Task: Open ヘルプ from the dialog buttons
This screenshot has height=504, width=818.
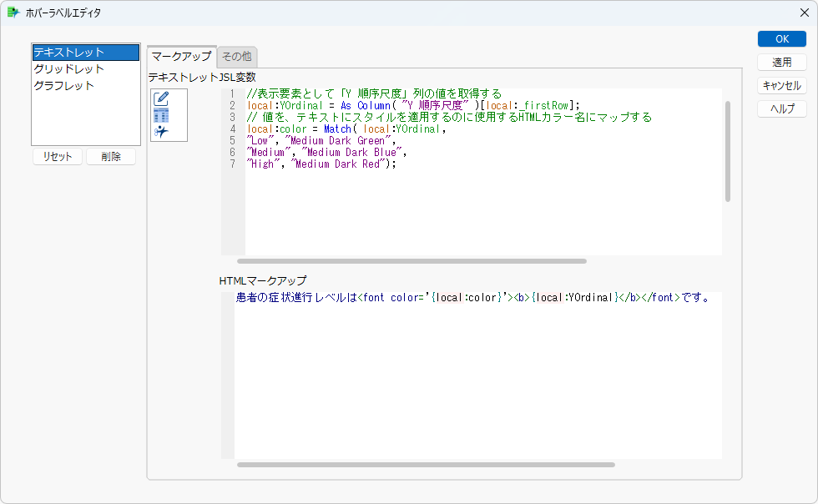Action: coord(782,108)
